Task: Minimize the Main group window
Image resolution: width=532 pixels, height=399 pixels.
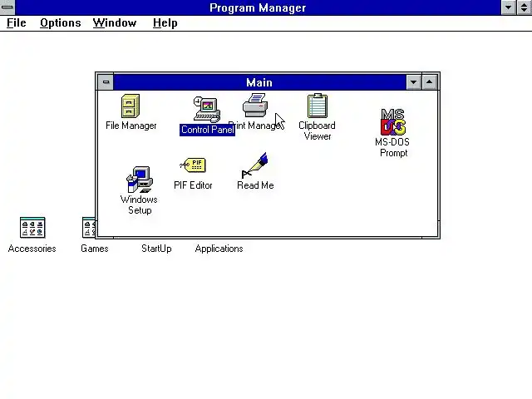Action: pyautogui.click(x=414, y=82)
